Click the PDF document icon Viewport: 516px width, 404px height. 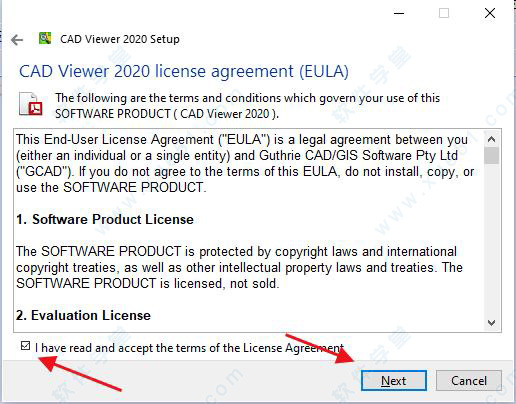click(31, 104)
